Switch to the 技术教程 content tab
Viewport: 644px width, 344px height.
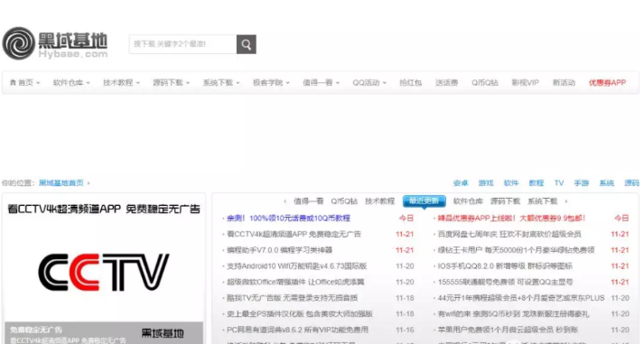click(x=380, y=201)
